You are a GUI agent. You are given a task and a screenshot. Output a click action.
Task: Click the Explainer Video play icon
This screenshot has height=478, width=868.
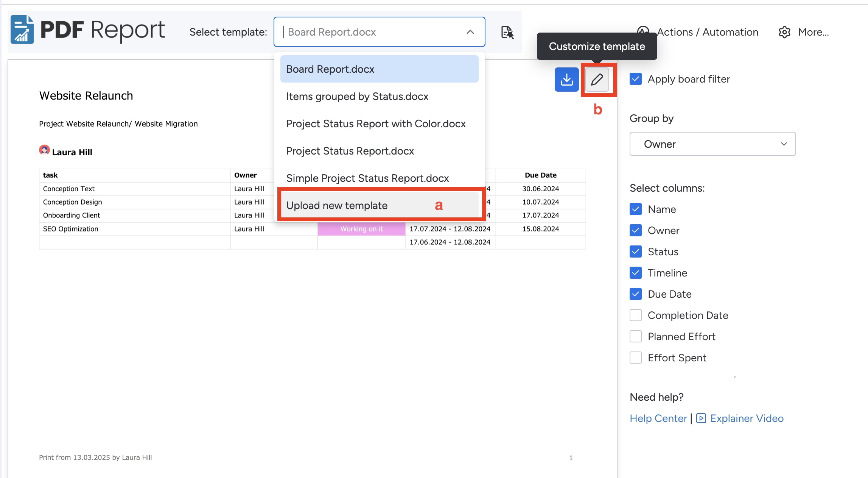(x=701, y=418)
